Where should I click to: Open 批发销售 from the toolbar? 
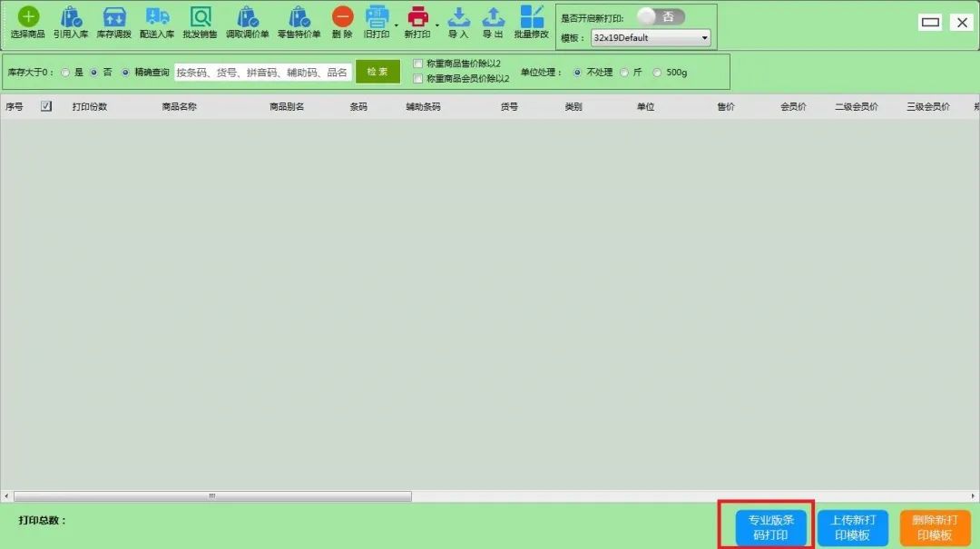coord(200,17)
